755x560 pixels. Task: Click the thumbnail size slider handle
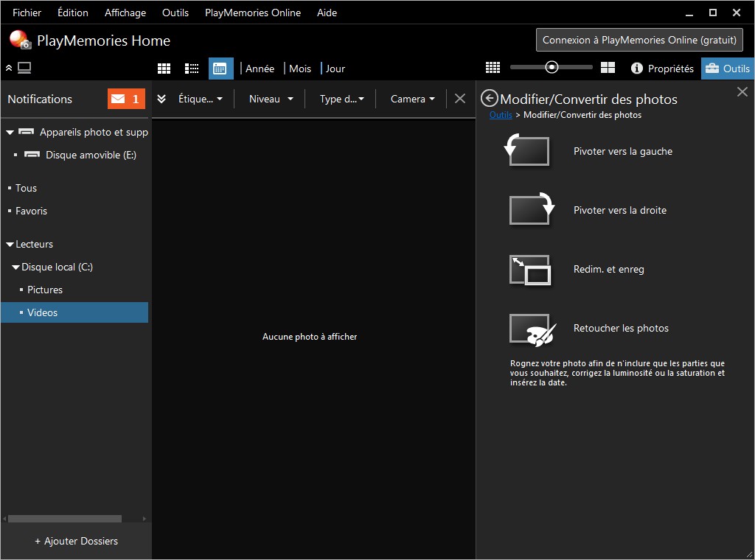tap(552, 67)
